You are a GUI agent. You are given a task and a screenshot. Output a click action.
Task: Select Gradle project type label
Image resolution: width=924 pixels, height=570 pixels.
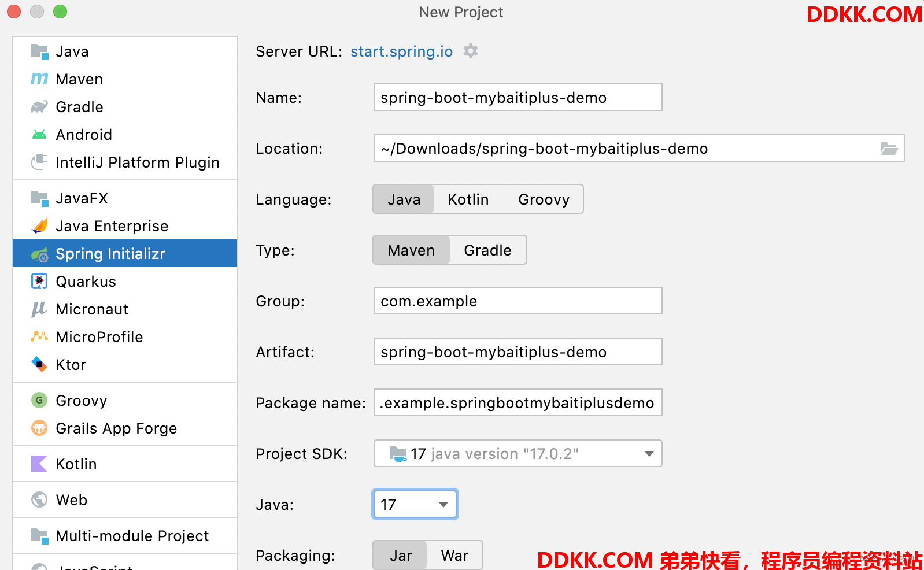[x=79, y=107]
